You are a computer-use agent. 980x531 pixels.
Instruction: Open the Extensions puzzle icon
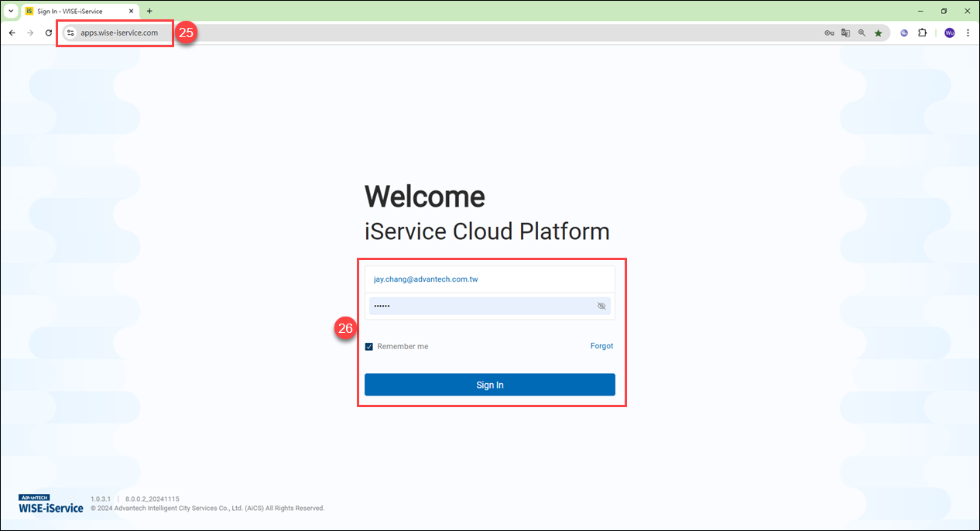coord(922,33)
